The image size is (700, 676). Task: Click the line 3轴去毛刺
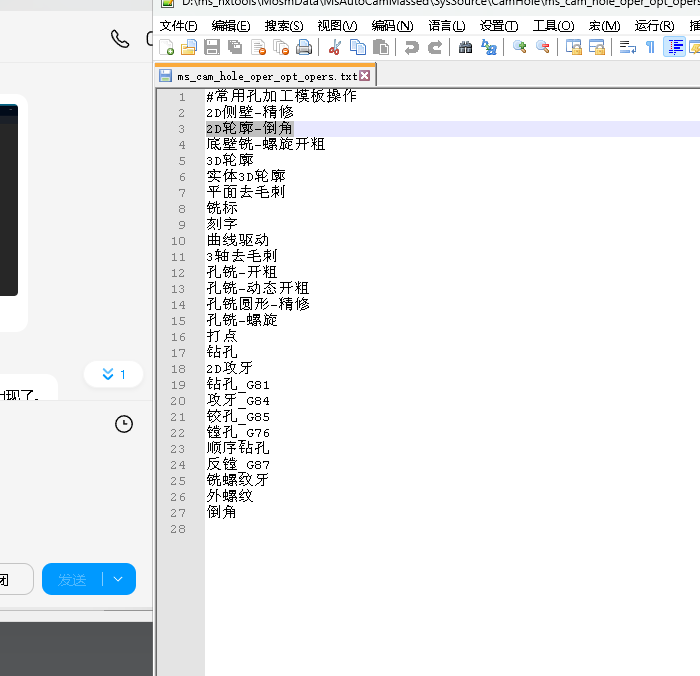coord(242,256)
